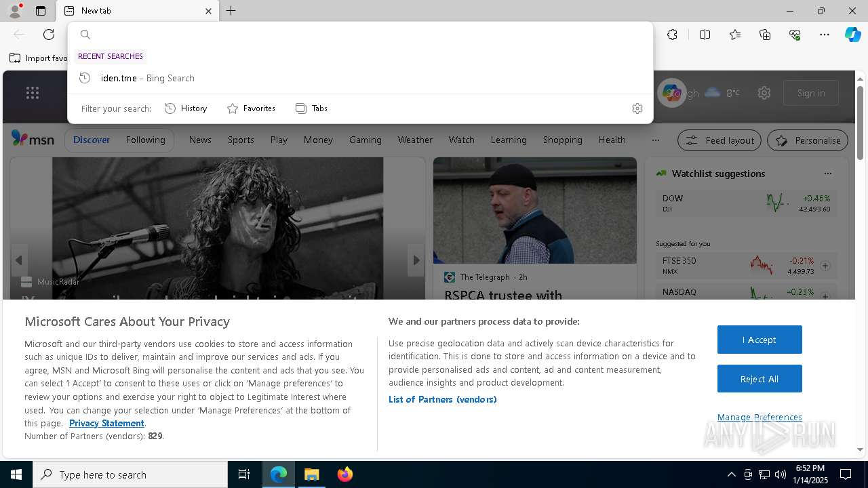The height and width of the screenshot is (488, 868).
Task: Open the Watch section
Action: [x=462, y=140]
